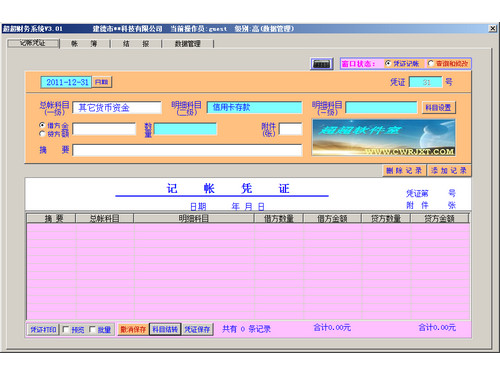Click the 科目结转 button
This screenshot has height=375, width=500.
(x=165, y=329)
